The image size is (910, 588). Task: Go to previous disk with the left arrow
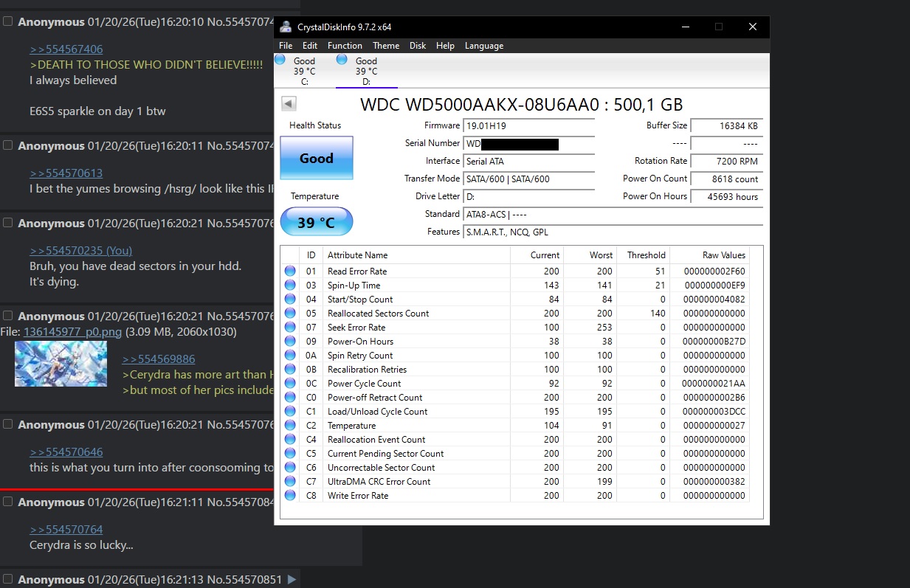(289, 104)
